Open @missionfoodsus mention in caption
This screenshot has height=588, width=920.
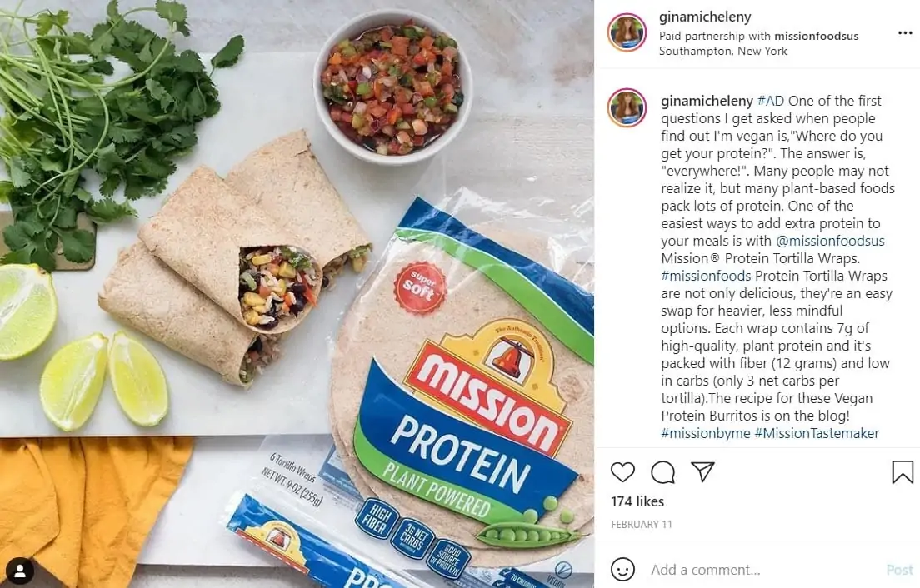pos(830,241)
